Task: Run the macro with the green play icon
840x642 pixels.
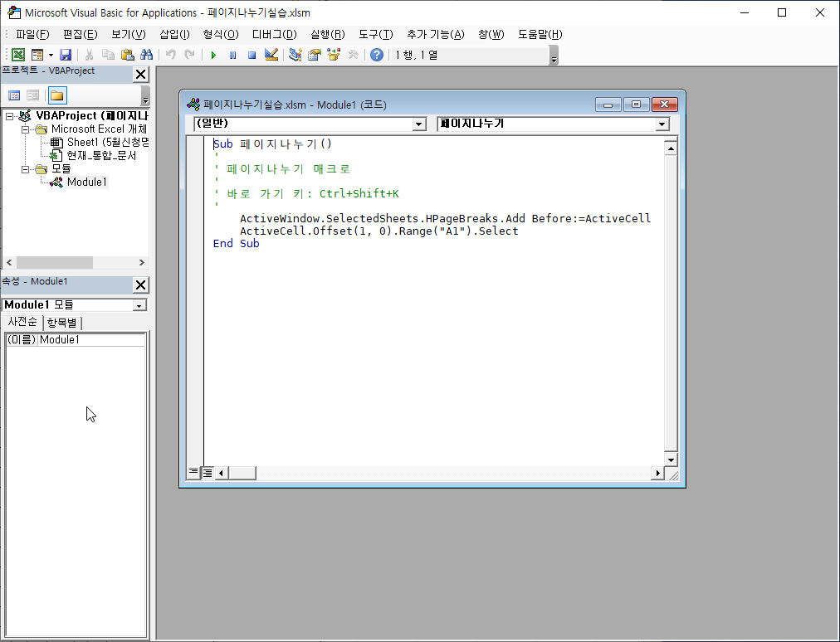Action: click(213, 55)
